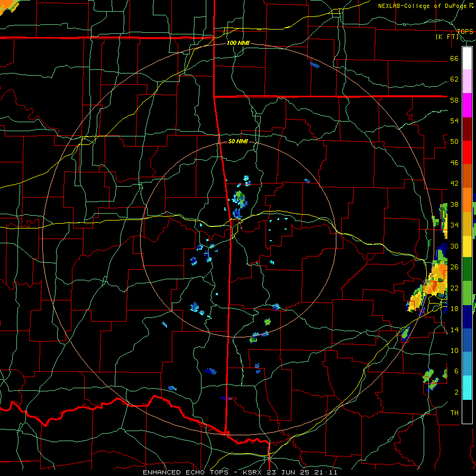The image size is (476, 476).
Task: Click the dark red (maroon) legend swatch
Action: pos(467,129)
